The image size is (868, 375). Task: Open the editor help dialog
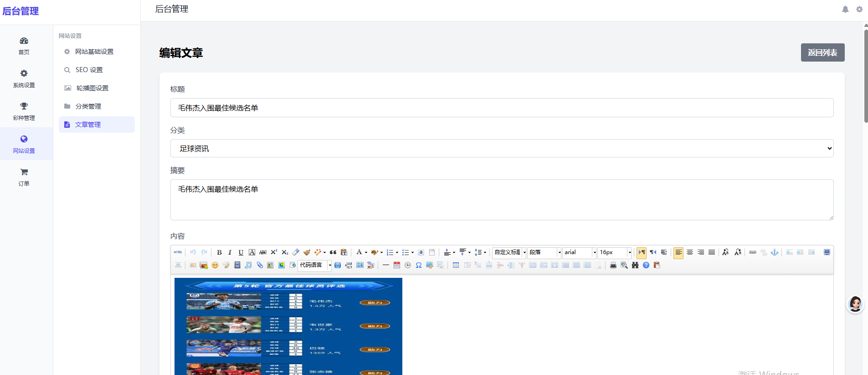(x=646, y=265)
